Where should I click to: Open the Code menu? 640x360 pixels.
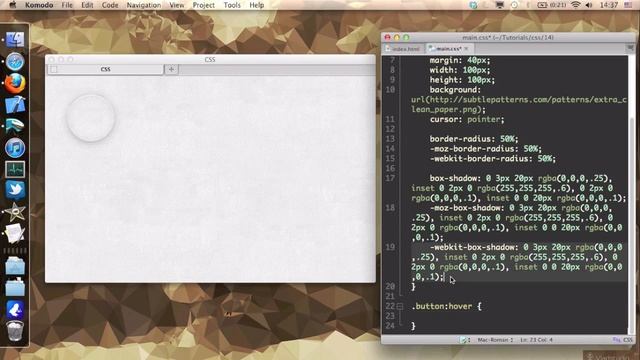(110, 5)
